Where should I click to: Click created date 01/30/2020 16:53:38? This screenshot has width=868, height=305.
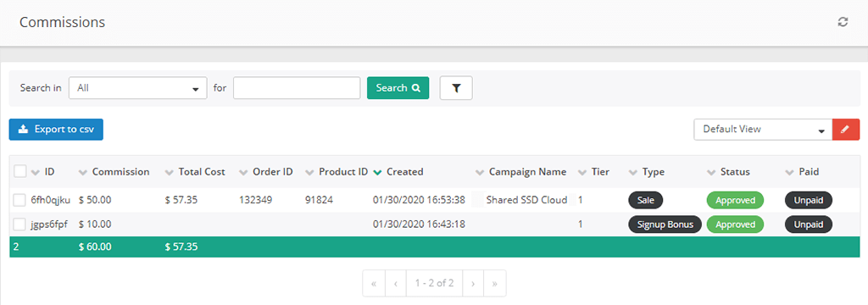[419, 200]
